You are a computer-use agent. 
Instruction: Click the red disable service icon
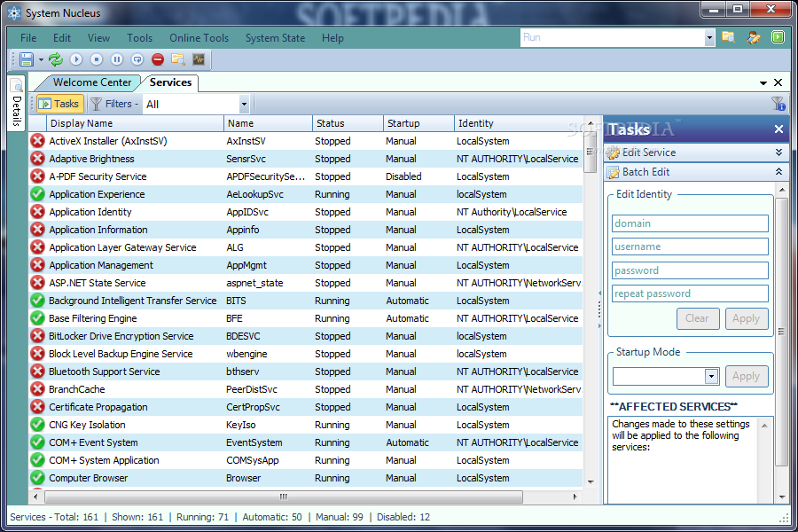(158, 59)
